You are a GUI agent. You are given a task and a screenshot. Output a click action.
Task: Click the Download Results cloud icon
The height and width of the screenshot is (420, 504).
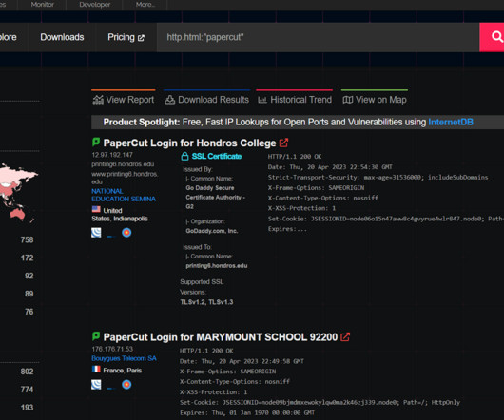click(x=170, y=100)
